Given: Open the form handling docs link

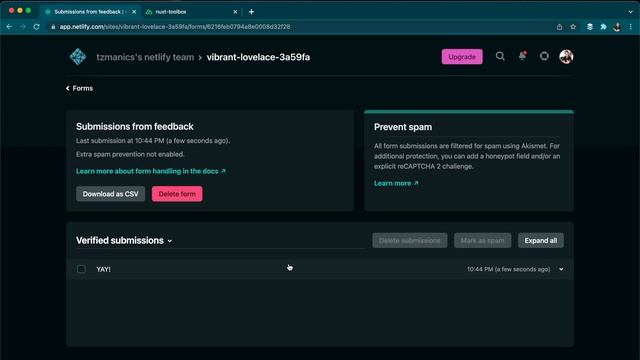Looking at the screenshot, I should 151,171.
